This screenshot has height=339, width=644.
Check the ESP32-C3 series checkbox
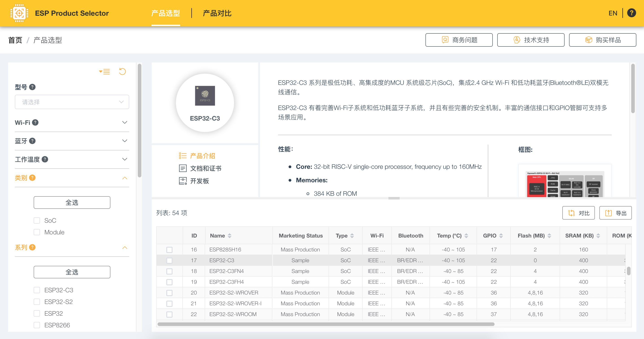[x=37, y=290]
